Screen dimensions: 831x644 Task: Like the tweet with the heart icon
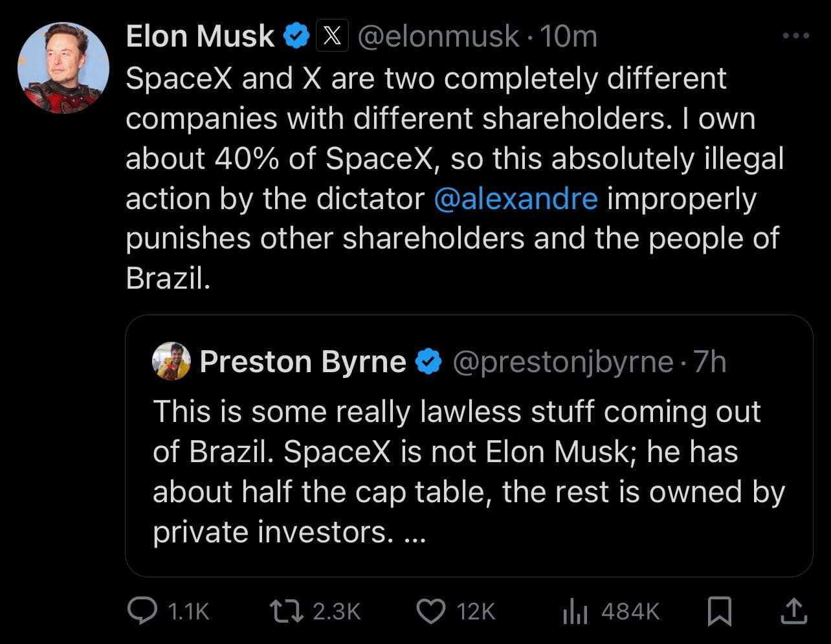pos(430,610)
